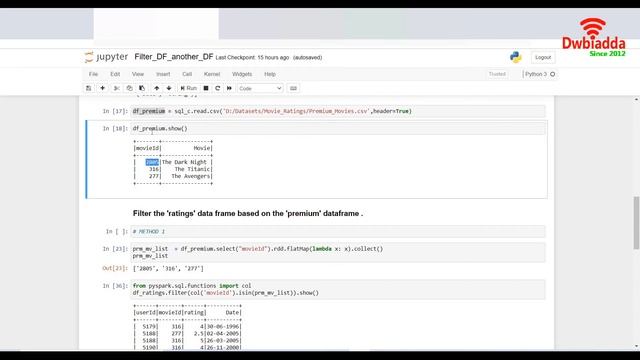Rename notebook title Filter_DF_another_DF
This screenshot has width=640, height=360.
(173, 57)
